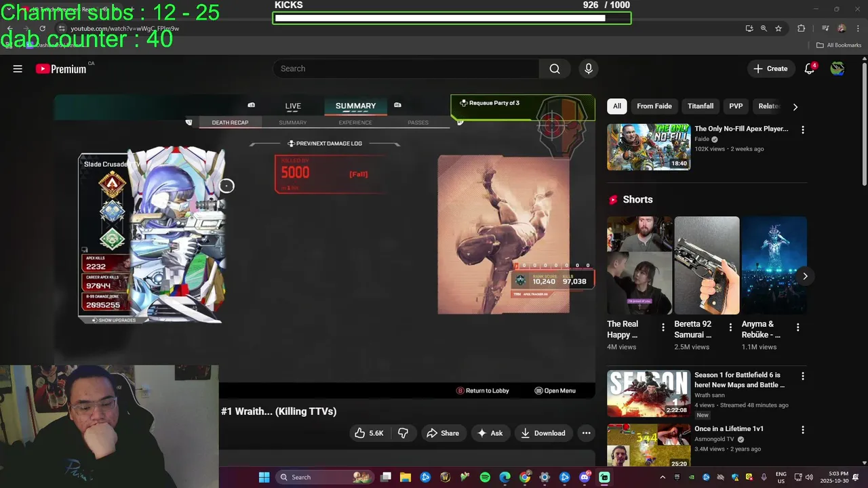Click the Shorts section heading

tap(637, 199)
